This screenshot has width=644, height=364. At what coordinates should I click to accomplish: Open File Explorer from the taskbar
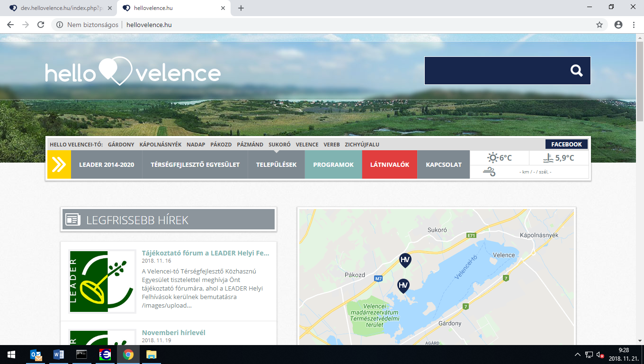151,355
